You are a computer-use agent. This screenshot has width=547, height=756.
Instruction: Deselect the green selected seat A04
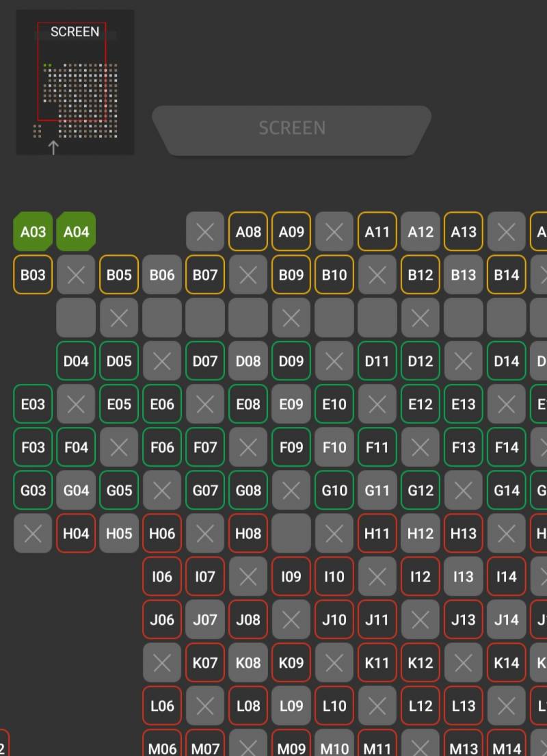(x=76, y=232)
